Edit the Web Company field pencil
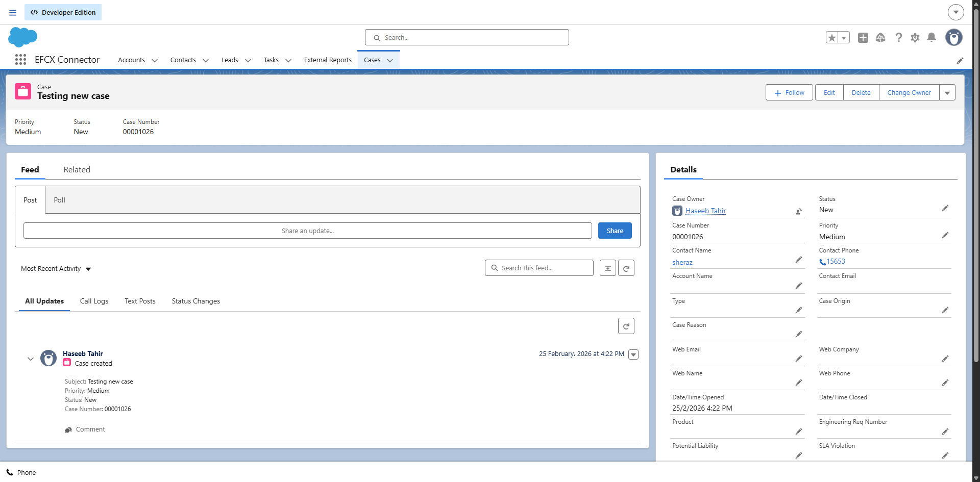 [x=945, y=359]
